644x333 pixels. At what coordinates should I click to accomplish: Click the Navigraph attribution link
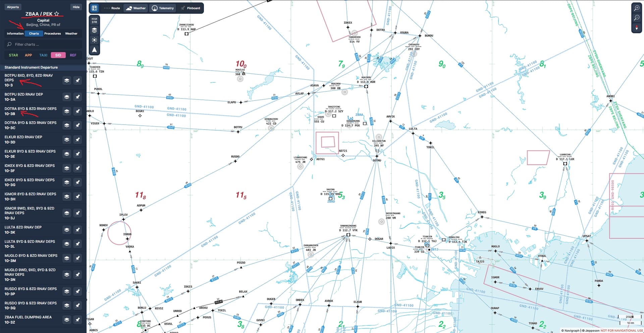pos(570,331)
